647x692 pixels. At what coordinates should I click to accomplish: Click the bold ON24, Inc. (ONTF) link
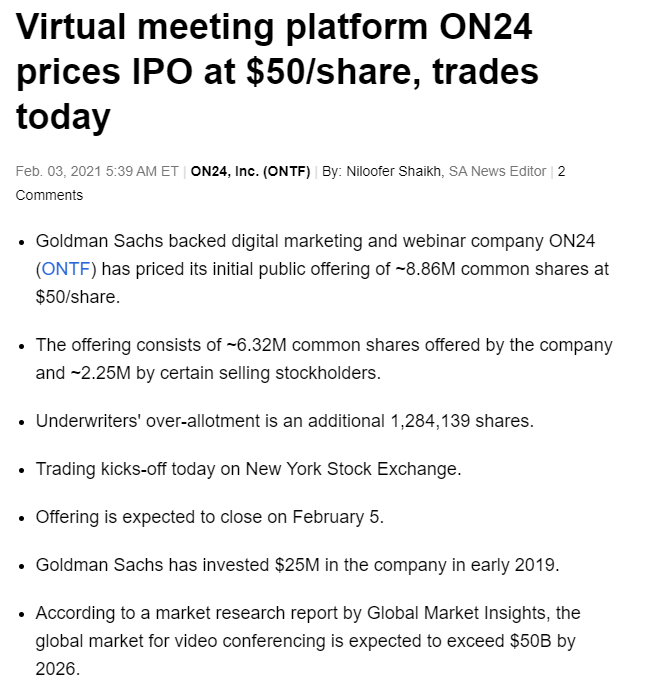click(250, 171)
